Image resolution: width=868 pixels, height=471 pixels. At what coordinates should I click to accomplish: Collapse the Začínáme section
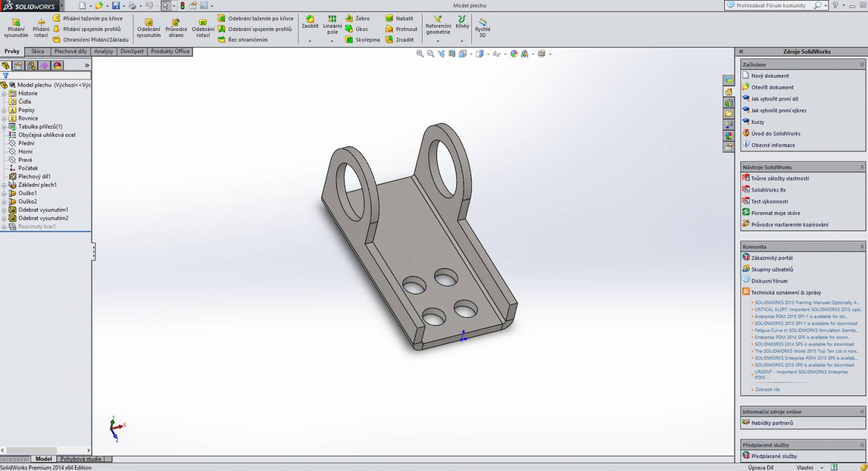pos(861,65)
